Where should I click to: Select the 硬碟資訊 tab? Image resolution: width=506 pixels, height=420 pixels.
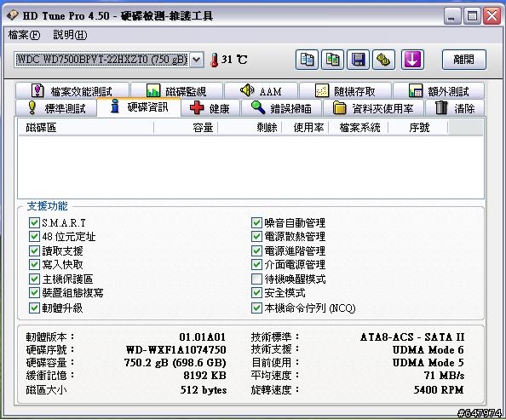pyautogui.click(x=139, y=106)
